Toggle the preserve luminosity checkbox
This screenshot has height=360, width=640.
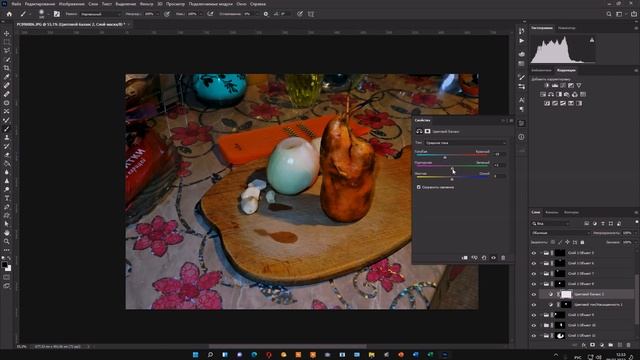418,187
